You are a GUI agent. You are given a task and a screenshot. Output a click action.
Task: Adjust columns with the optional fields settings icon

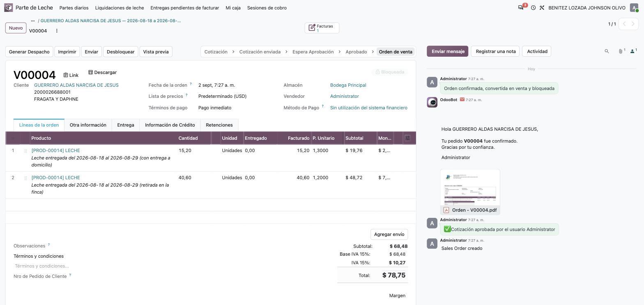click(407, 138)
